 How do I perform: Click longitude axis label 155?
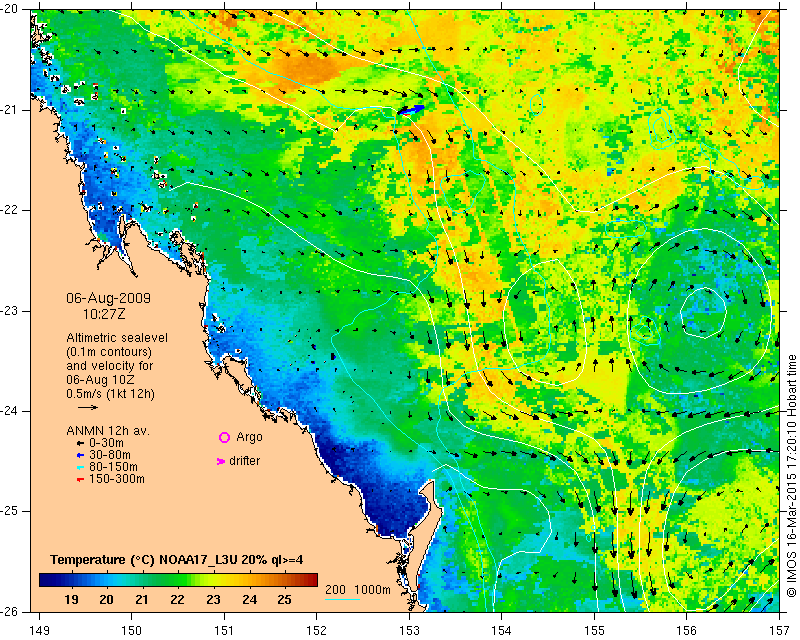[594, 631]
